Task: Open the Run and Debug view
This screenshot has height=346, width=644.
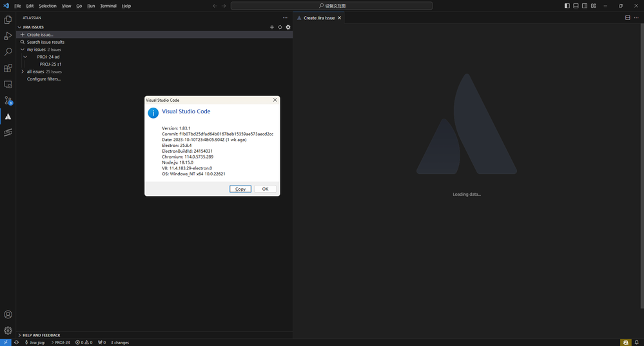Action: (8, 35)
